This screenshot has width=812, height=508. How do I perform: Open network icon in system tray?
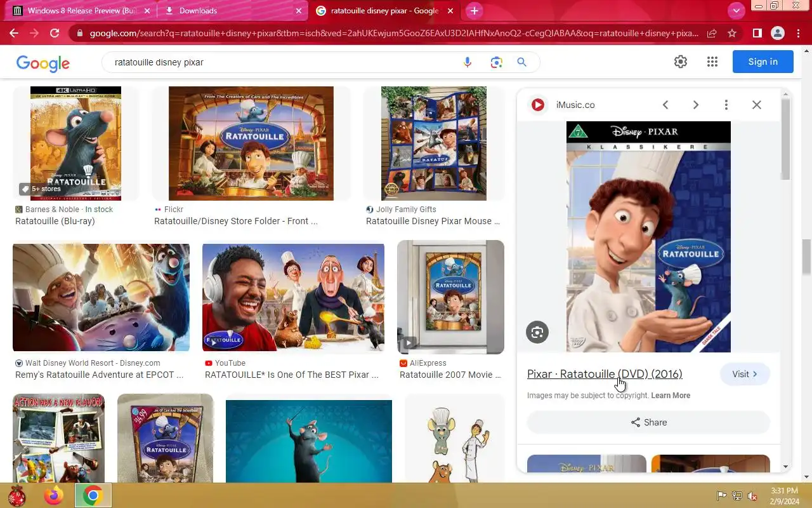pos(737,496)
